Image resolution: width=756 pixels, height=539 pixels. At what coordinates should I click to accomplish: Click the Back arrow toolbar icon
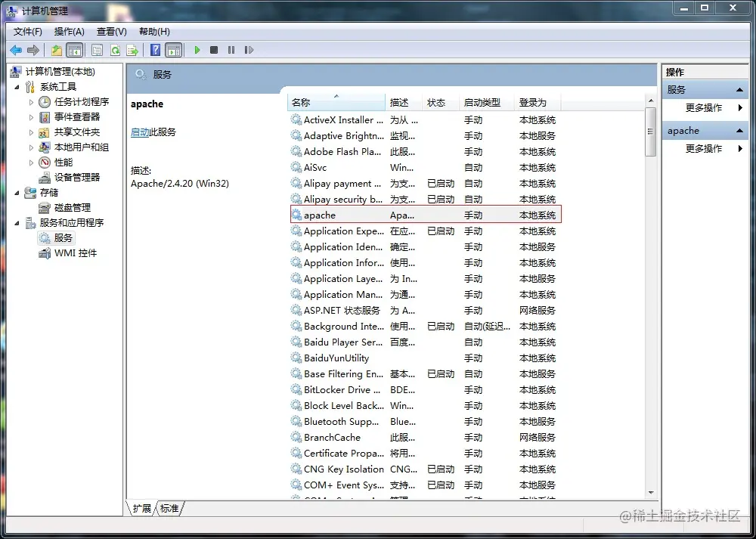tap(16, 50)
